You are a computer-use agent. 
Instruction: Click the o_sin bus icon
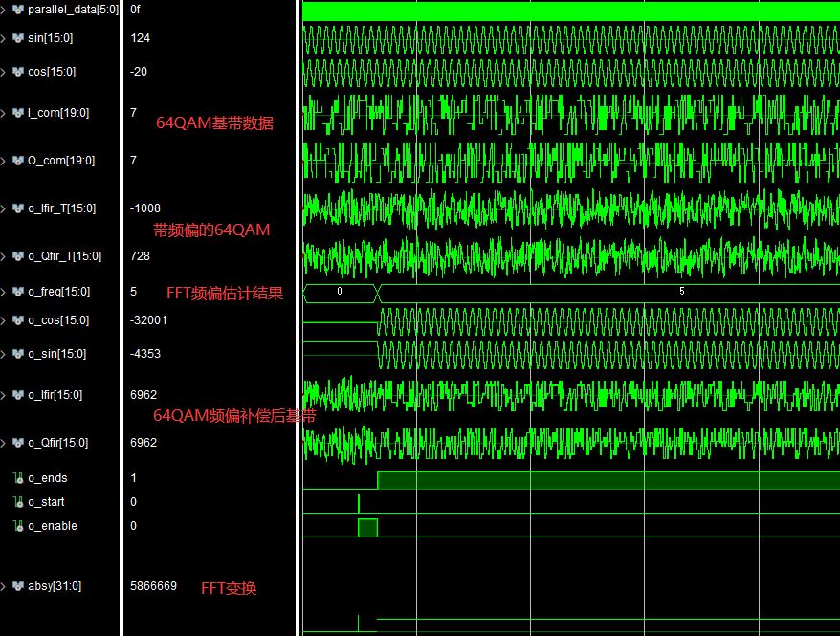(18, 354)
